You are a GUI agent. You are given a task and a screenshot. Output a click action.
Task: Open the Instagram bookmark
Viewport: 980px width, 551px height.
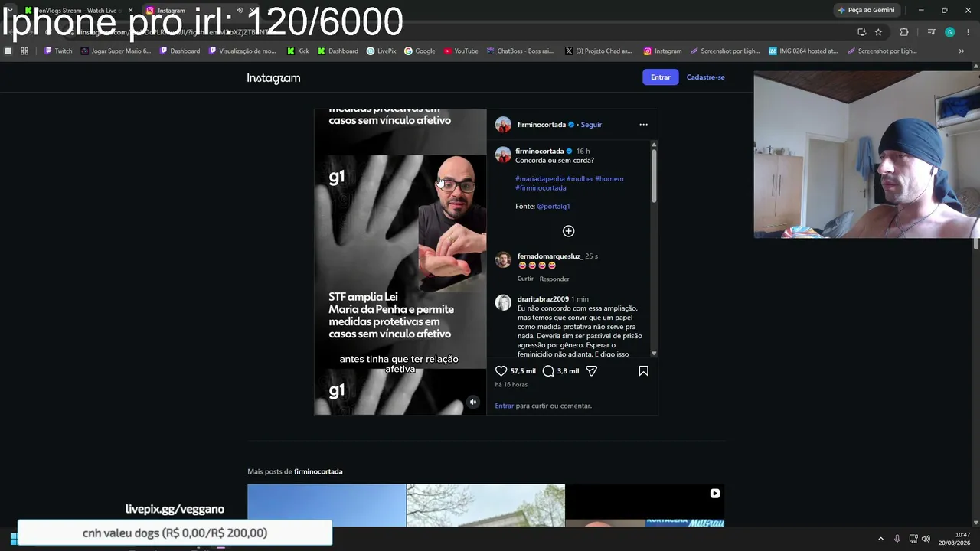click(x=662, y=51)
